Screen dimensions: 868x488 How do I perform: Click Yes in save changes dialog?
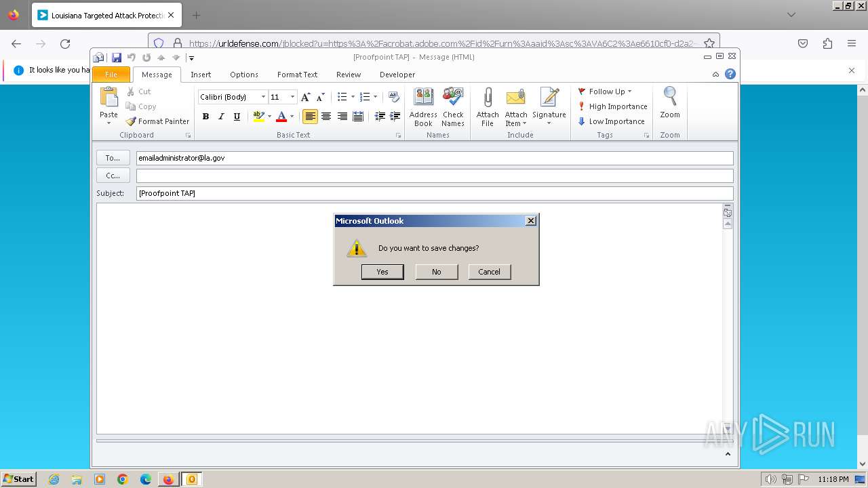click(382, 272)
